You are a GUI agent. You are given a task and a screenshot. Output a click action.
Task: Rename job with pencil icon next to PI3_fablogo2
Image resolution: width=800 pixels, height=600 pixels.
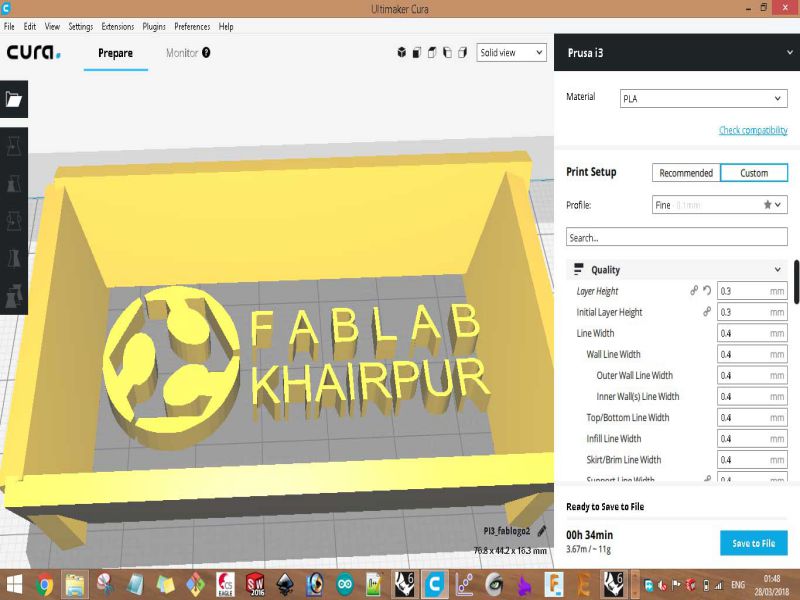pos(542,531)
